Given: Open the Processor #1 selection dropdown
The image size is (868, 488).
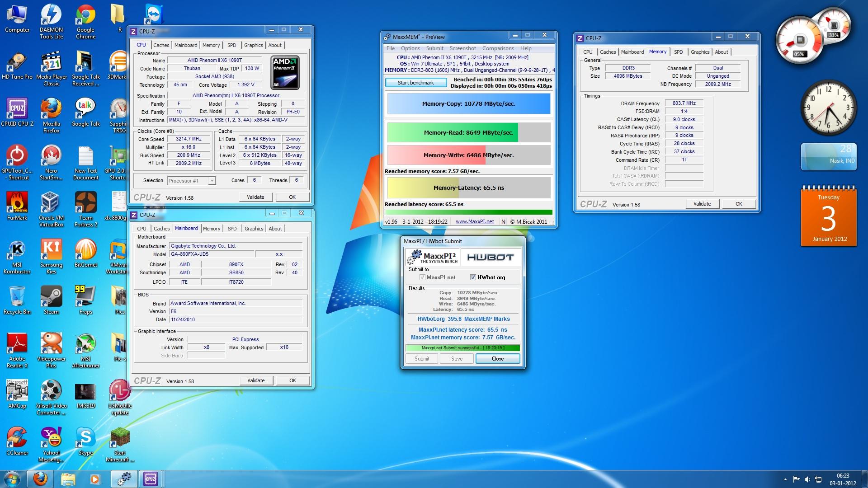Looking at the screenshot, I should pyautogui.click(x=192, y=181).
